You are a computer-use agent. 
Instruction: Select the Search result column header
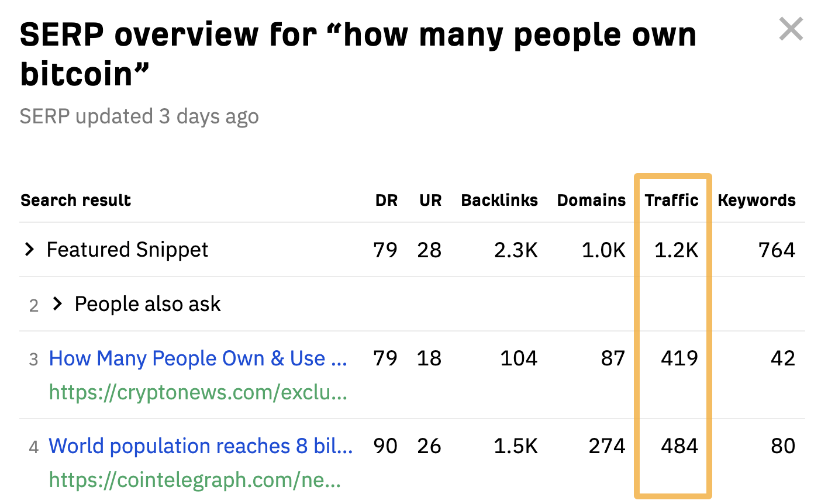pyautogui.click(x=75, y=199)
